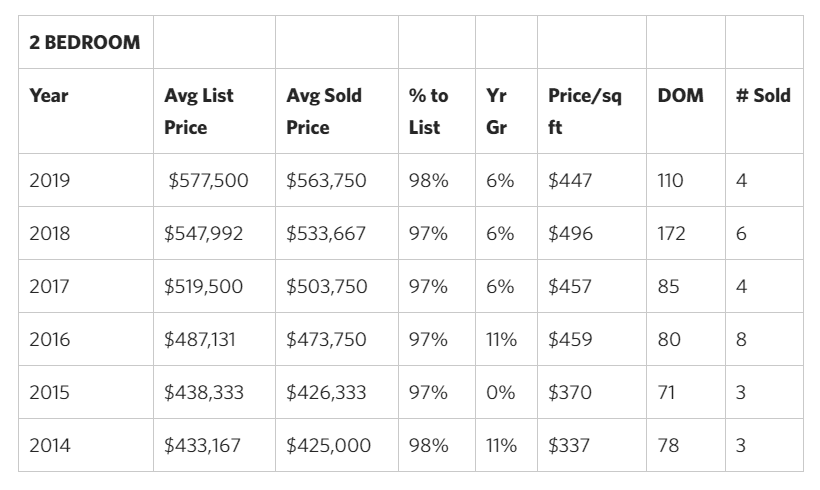This screenshot has width=820, height=490.
Task: Select the 172 DOM cell
Action: click(672, 234)
